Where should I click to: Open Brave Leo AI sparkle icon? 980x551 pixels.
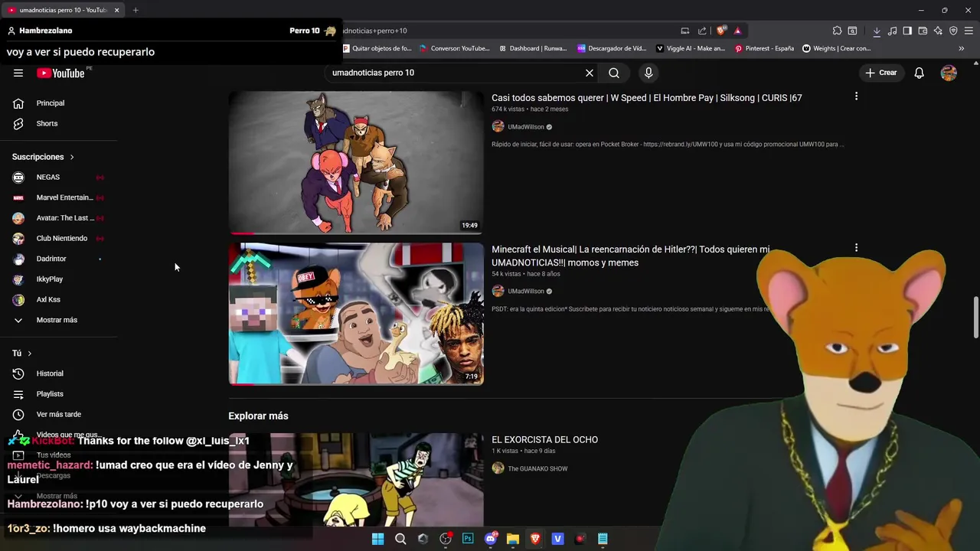(938, 31)
